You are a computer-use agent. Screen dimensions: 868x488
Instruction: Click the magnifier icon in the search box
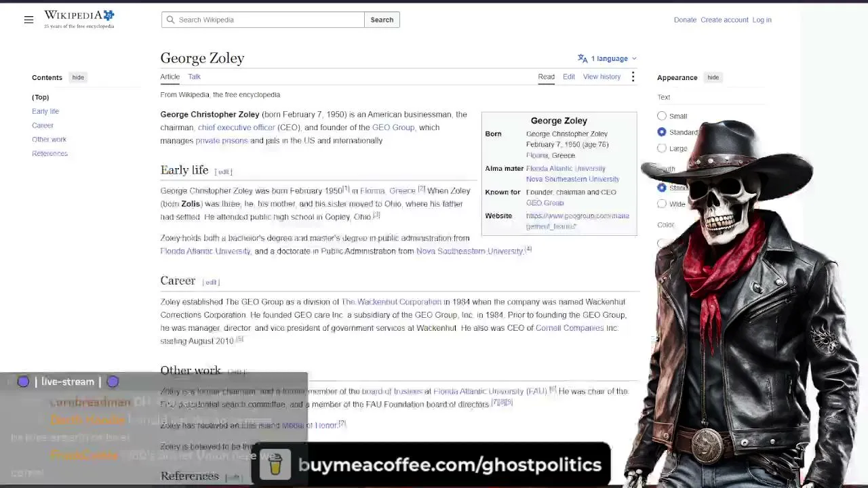pos(170,20)
